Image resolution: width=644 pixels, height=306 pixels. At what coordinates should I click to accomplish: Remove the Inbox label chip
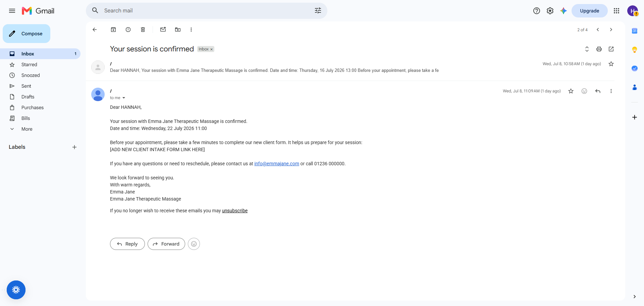tap(211, 49)
